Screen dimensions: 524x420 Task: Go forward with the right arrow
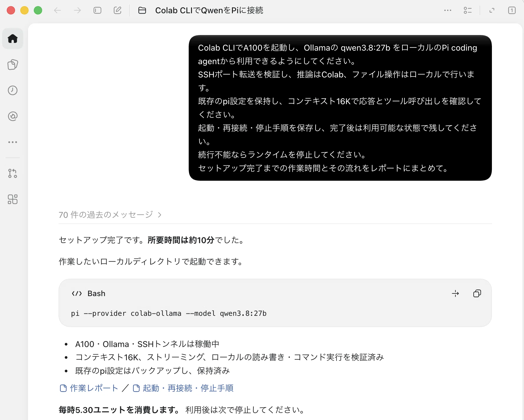[x=77, y=10]
